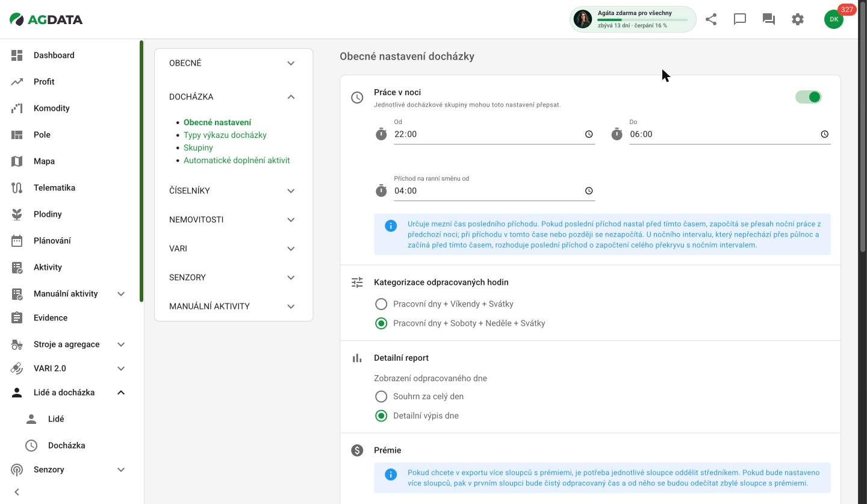This screenshot has height=504, width=867.
Task: Collapse sidebar with bottom left arrow
Action: [17, 492]
